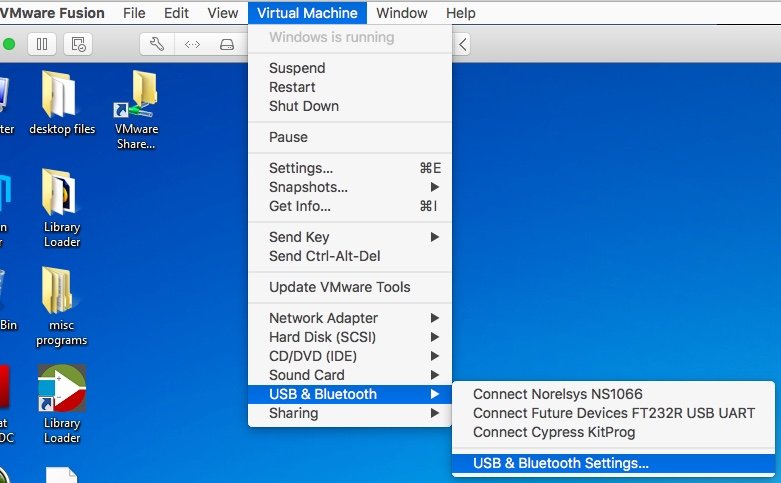Open the VMware Fusion application menu
The width and height of the screenshot is (781, 483).
[x=52, y=13]
